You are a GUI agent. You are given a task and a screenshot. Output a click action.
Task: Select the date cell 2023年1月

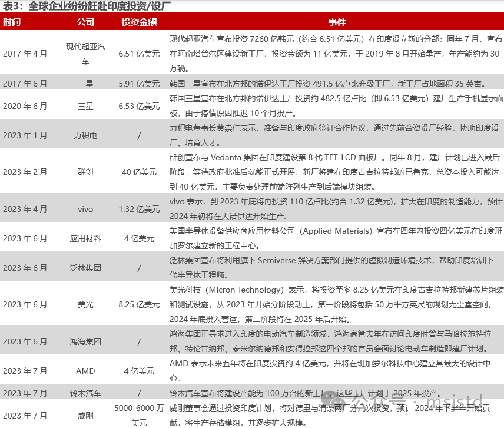click(25, 135)
